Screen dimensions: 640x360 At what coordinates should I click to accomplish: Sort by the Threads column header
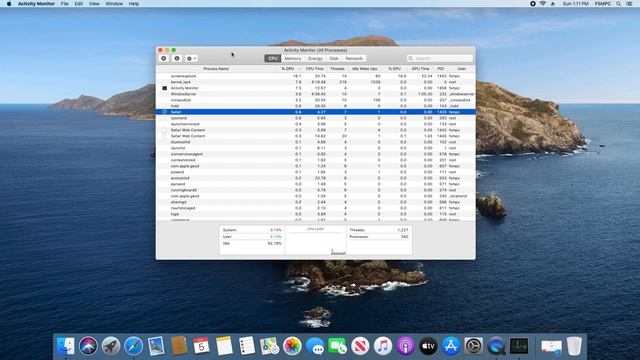[338, 69]
